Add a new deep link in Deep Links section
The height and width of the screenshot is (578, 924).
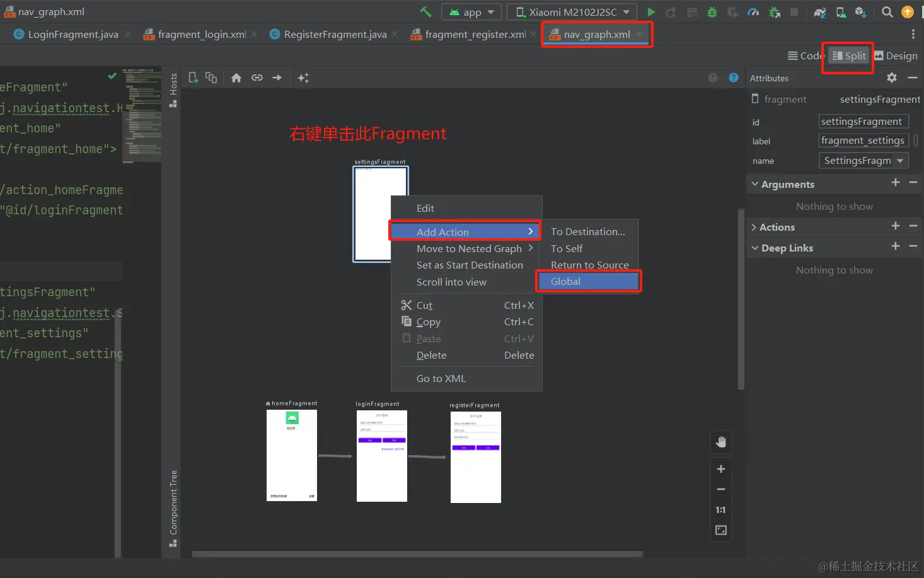point(896,246)
